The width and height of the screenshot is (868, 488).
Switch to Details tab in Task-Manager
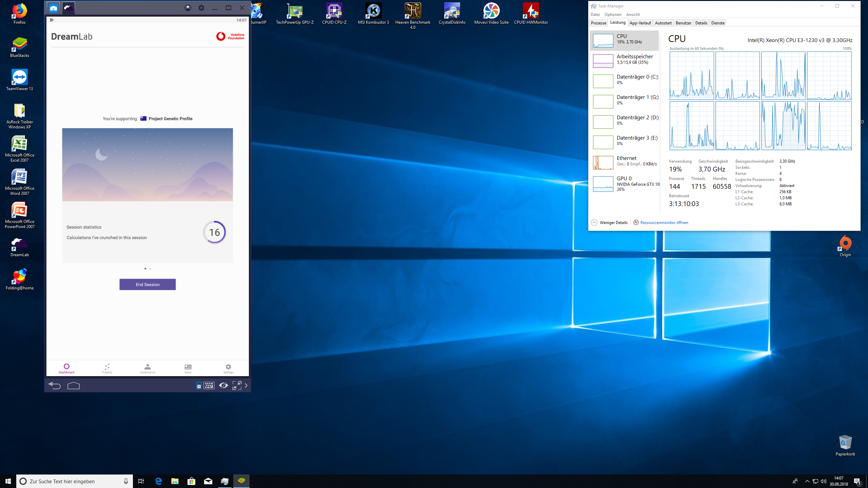point(701,23)
